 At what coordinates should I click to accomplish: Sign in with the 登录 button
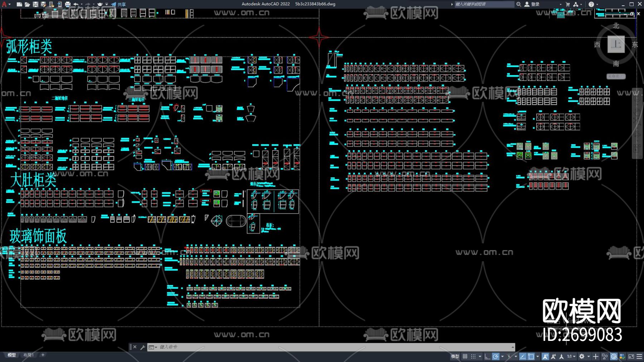tap(532, 4)
